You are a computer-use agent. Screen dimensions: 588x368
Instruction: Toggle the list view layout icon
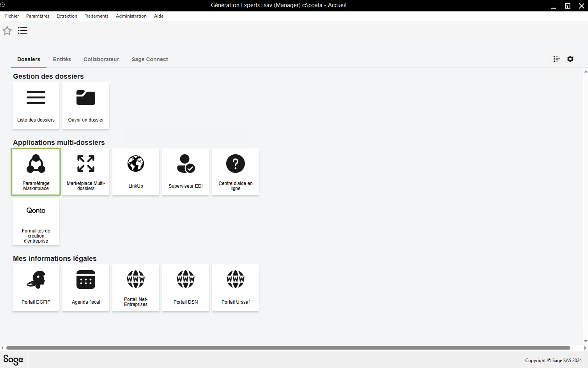pyautogui.click(x=557, y=59)
